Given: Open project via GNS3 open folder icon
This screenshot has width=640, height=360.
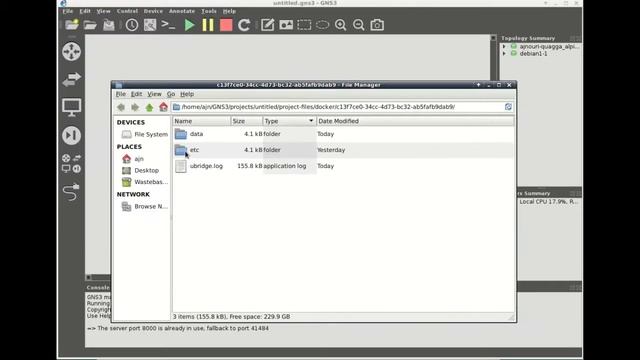Looking at the screenshot, I should click(x=90, y=25).
